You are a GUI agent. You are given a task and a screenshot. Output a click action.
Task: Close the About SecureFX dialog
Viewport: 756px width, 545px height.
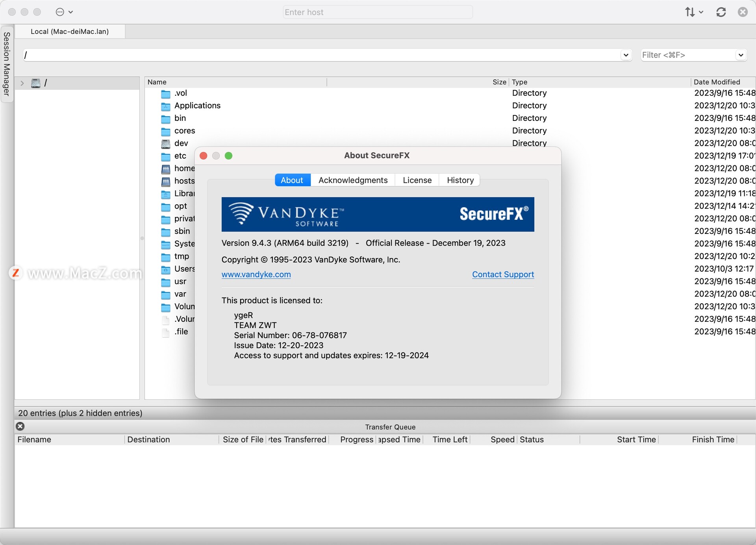coord(204,156)
